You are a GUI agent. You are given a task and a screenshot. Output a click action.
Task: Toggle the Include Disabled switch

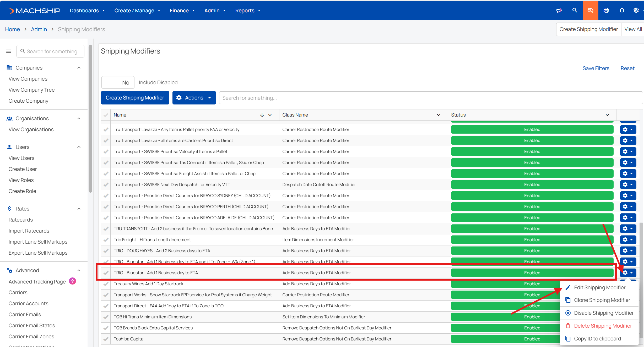[x=118, y=82]
